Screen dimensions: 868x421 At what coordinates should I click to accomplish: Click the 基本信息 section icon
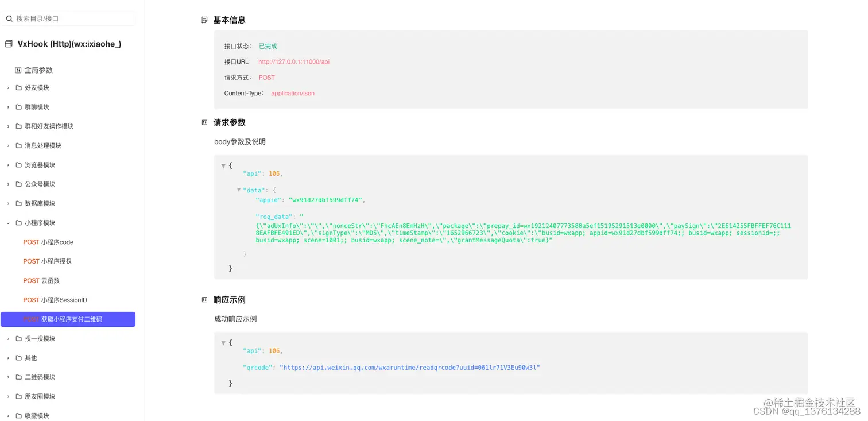(204, 20)
